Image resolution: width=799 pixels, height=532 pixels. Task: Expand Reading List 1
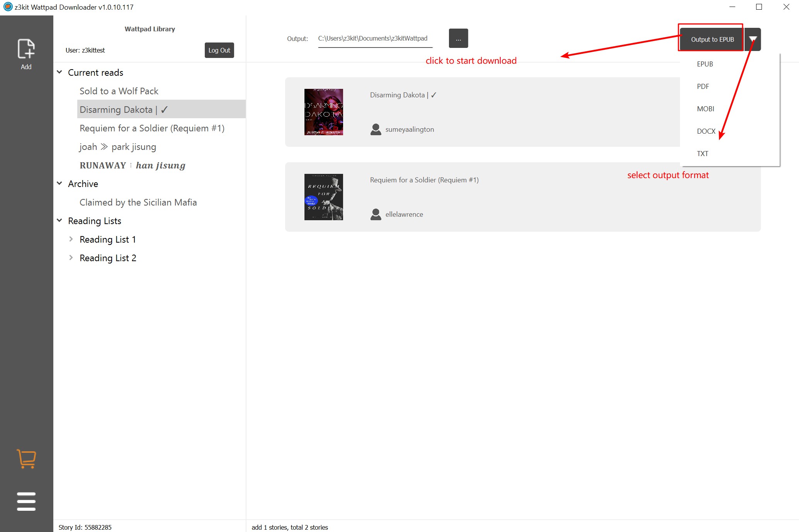[x=71, y=239]
